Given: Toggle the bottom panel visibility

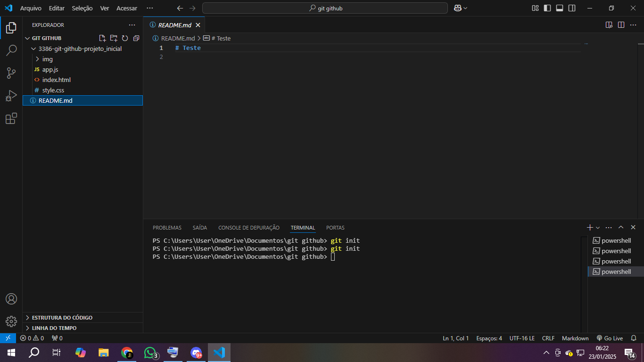Looking at the screenshot, I should pyautogui.click(x=560, y=8).
